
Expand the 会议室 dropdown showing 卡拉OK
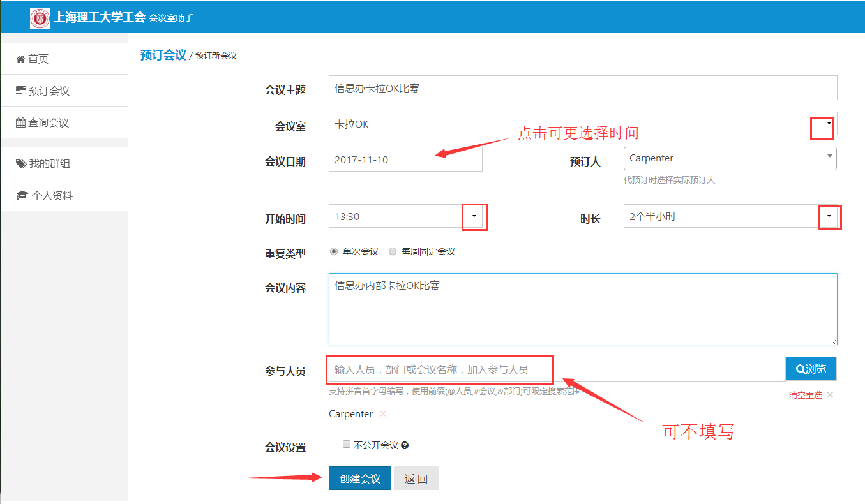click(x=828, y=124)
